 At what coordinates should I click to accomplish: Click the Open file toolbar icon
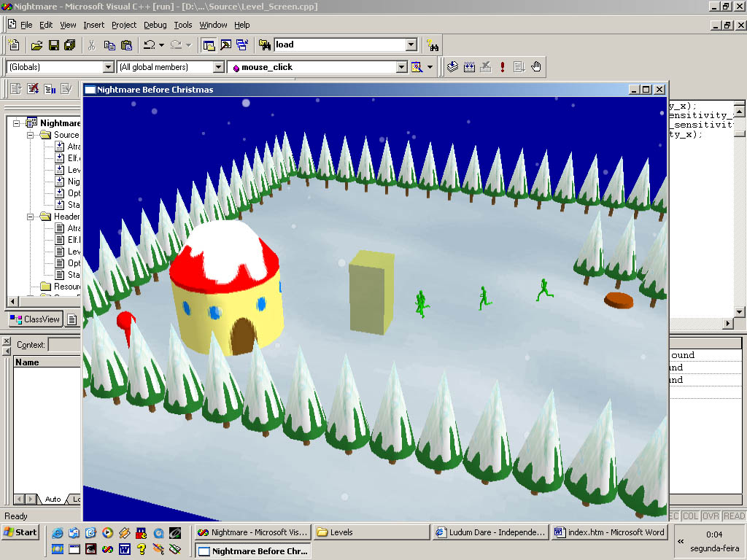36,45
